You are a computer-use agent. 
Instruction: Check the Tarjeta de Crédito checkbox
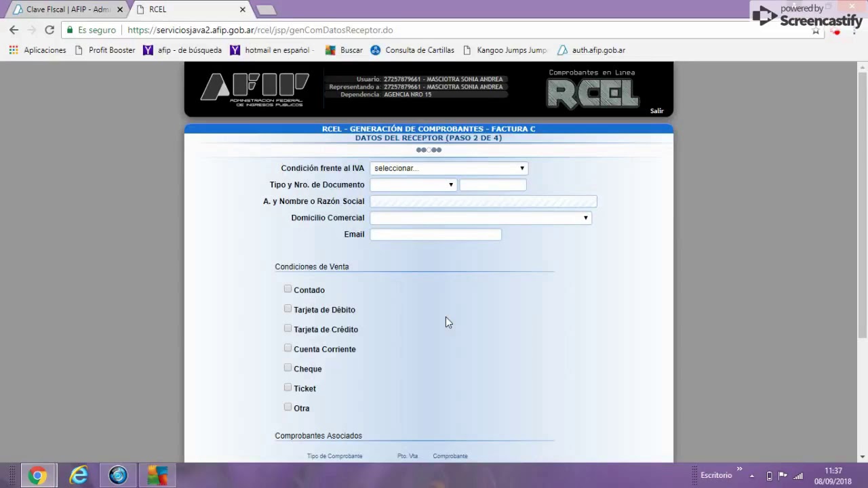pyautogui.click(x=288, y=329)
